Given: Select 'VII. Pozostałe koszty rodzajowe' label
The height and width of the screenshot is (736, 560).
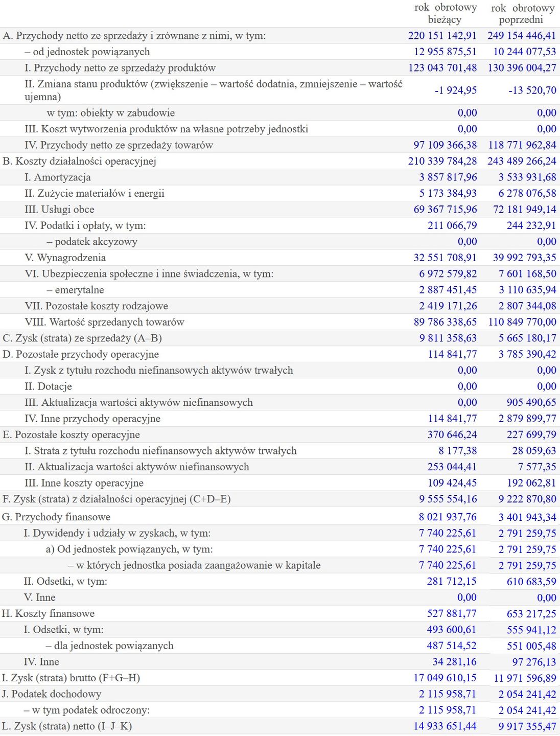Looking at the screenshot, I should (97, 306).
